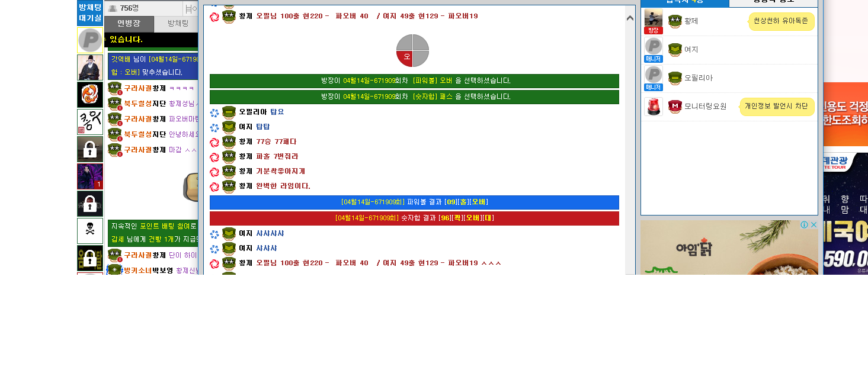The height and width of the screenshot is (373, 868).
Task: Open the skull and crossbones room
Action: [90, 231]
